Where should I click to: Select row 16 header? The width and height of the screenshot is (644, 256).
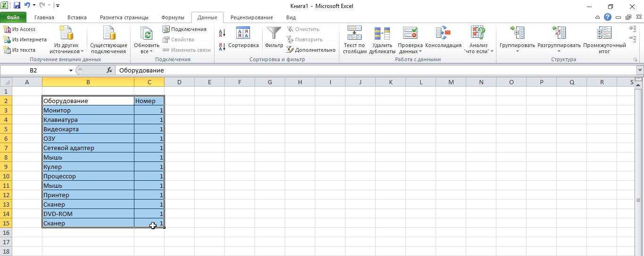tap(6, 232)
